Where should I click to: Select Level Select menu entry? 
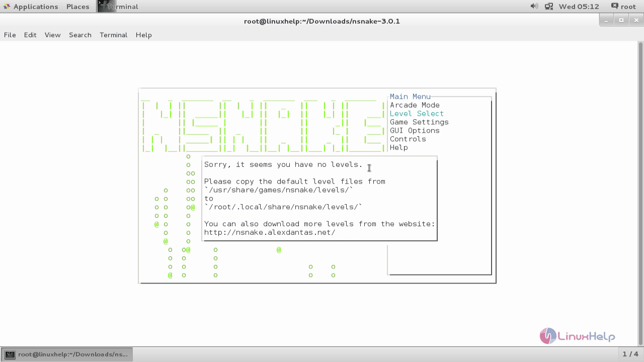coord(417,114)
